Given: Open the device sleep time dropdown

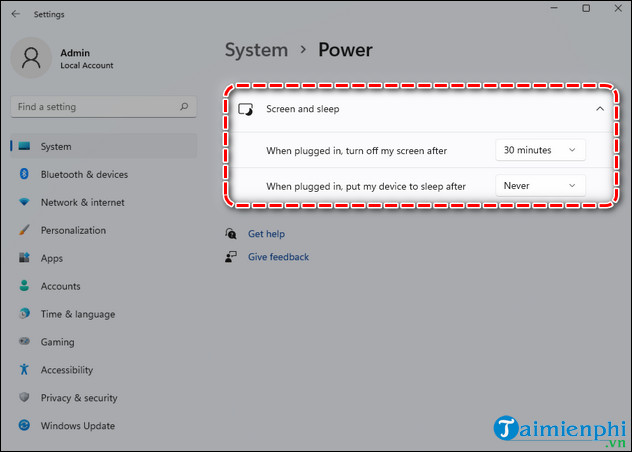Looking at the screenshot, I should pyautogui.click(x=540, y=185).
